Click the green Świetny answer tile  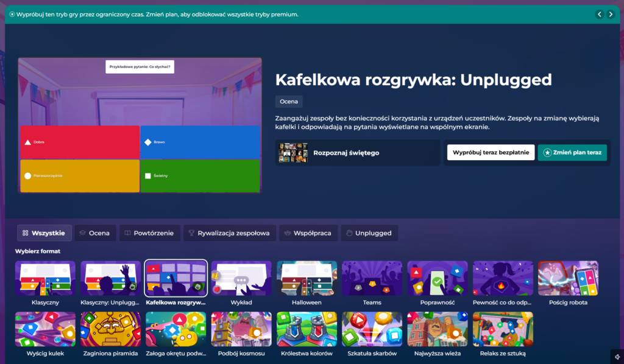pos(200,176)
